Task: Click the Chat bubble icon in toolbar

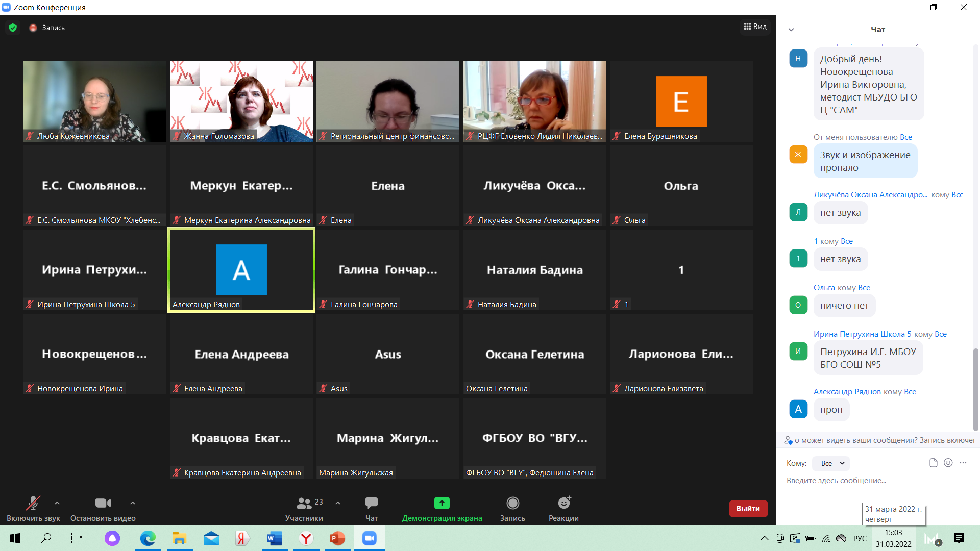Action: 371,503
